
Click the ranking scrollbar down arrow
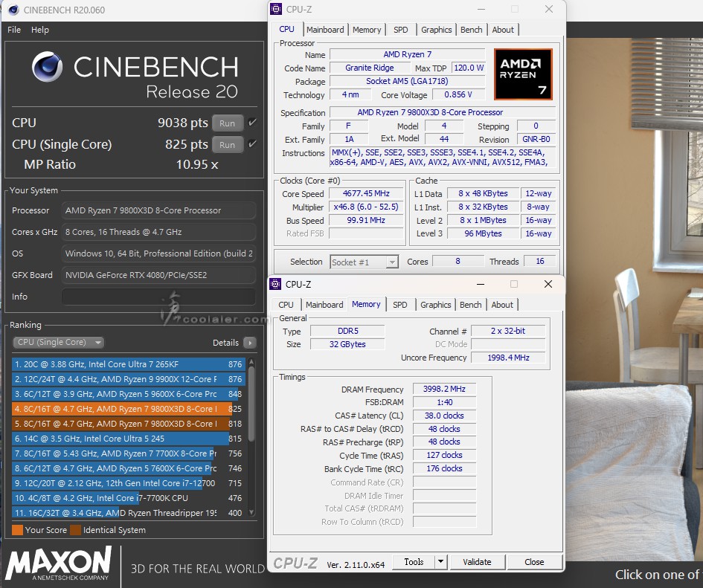coord(251,512)
